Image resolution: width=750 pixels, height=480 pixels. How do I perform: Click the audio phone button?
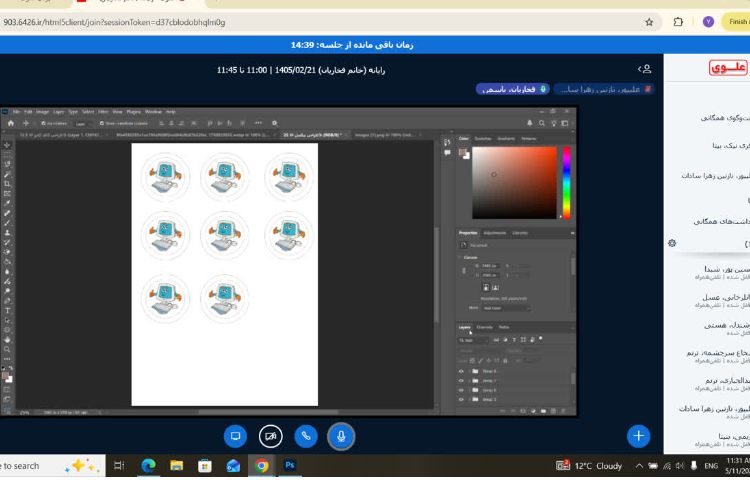(306, 436)
